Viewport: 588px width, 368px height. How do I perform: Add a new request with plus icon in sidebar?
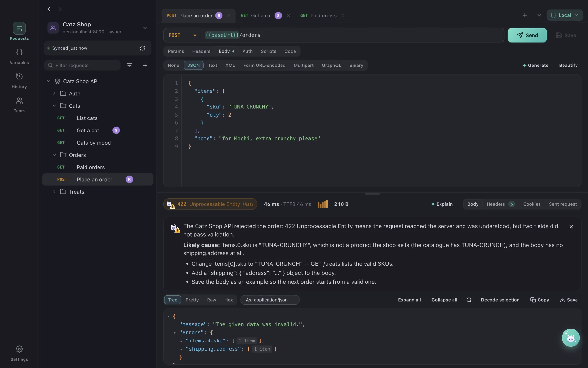145,65
